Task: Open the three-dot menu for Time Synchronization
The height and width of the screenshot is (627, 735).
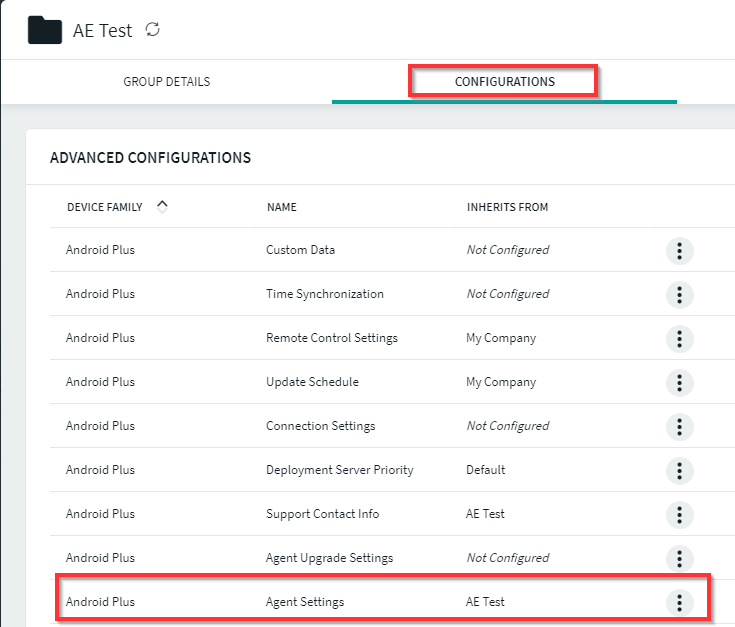Action: [x=679, y=295]
